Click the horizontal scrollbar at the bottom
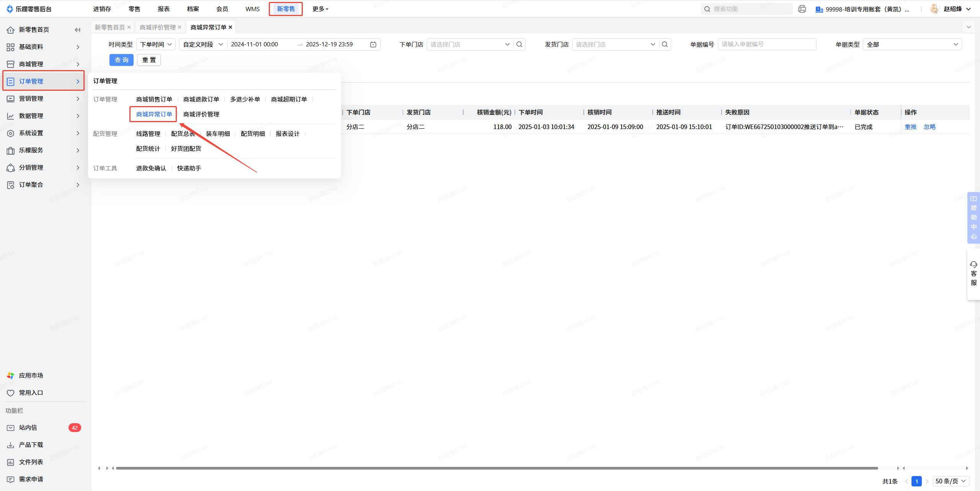Screen dimensions: 980x491 (497, 468)
